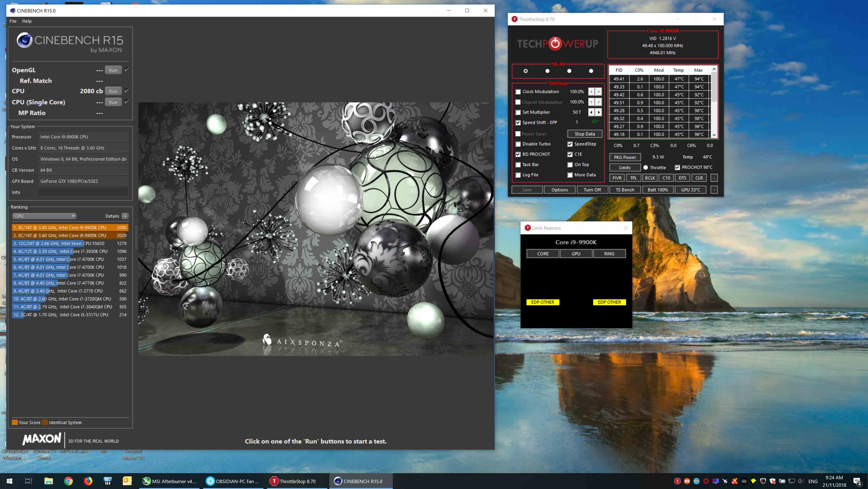Viewport: 868px width, 489px height.
Task: Click the Info input field
Action: 83,192
